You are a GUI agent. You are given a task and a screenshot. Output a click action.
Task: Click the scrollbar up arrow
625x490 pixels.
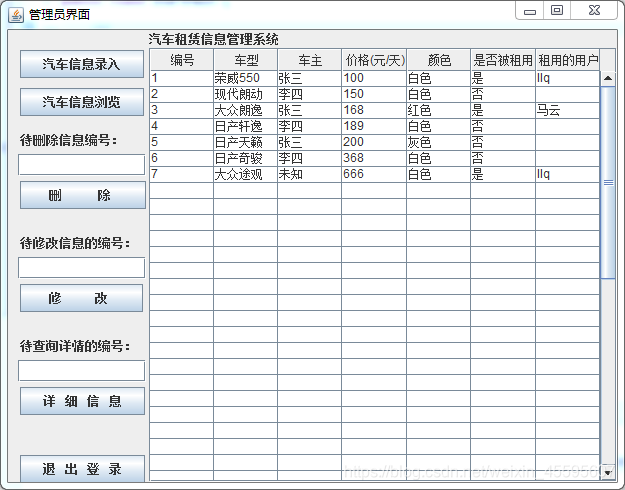coord(608,78)
